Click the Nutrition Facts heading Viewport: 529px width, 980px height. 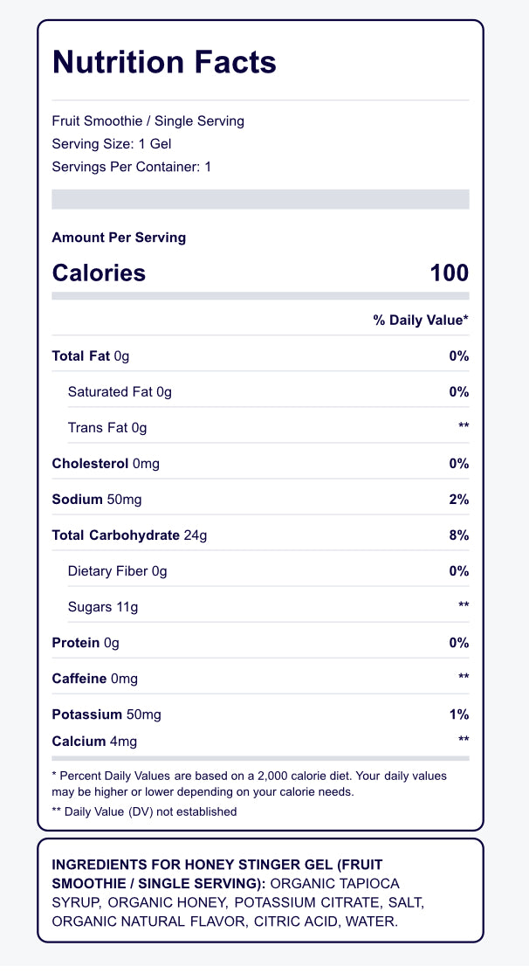[x=164, y=63]
